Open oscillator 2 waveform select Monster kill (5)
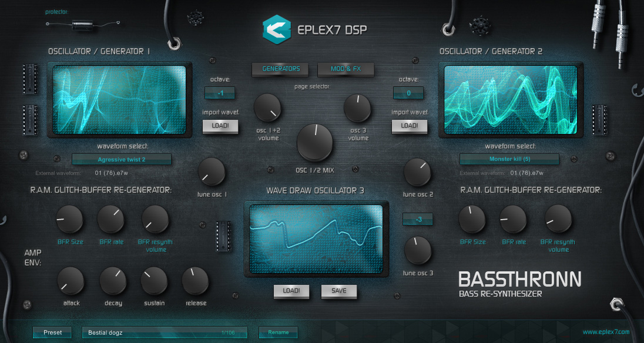 pos(509,159)
